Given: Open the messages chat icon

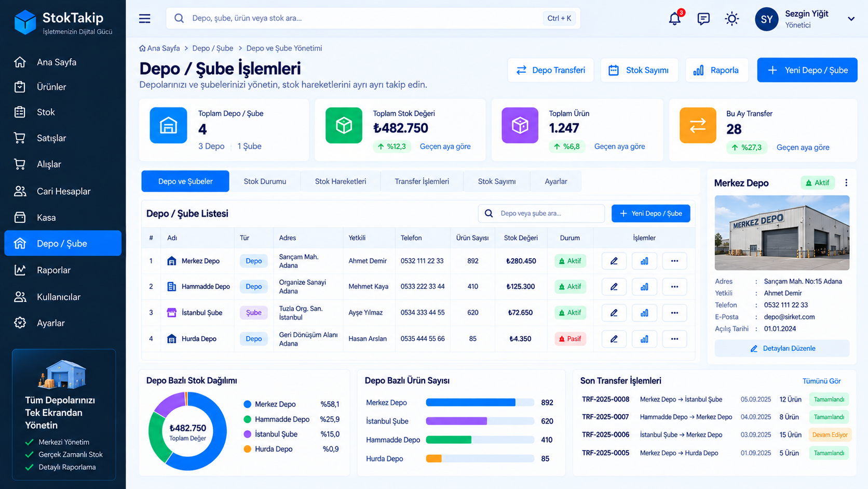Looking at the screenshot, I should (703, 19).
